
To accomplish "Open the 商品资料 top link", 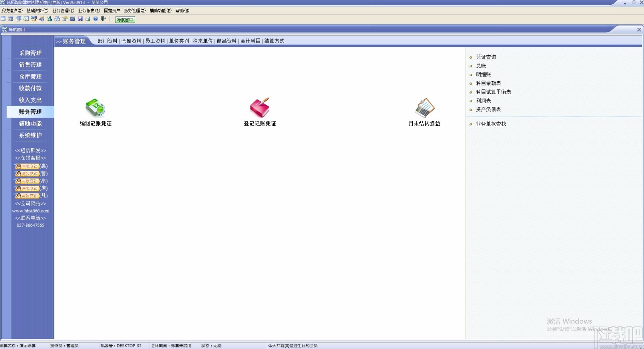I will [x=227, y=41].
